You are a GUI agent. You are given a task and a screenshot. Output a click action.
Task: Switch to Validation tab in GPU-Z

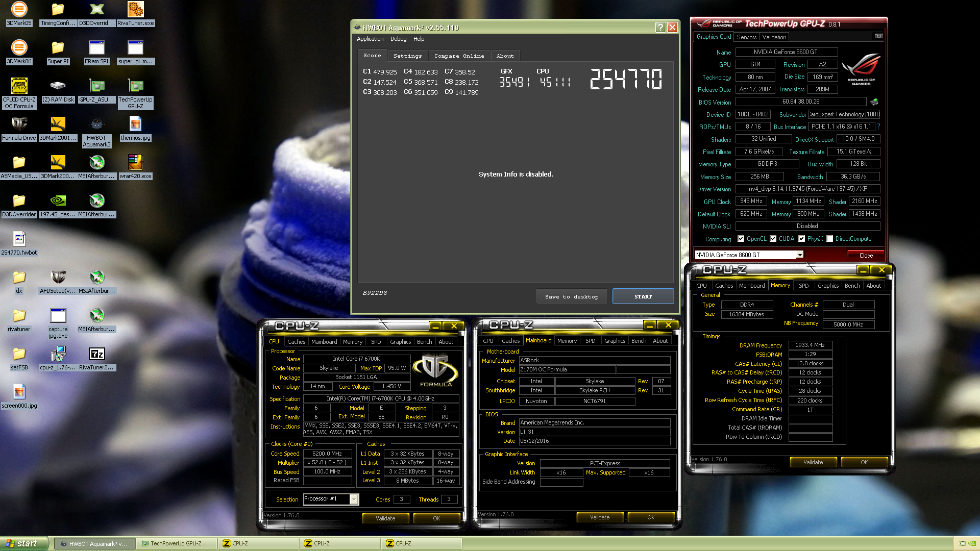click(x=774, y=37)
